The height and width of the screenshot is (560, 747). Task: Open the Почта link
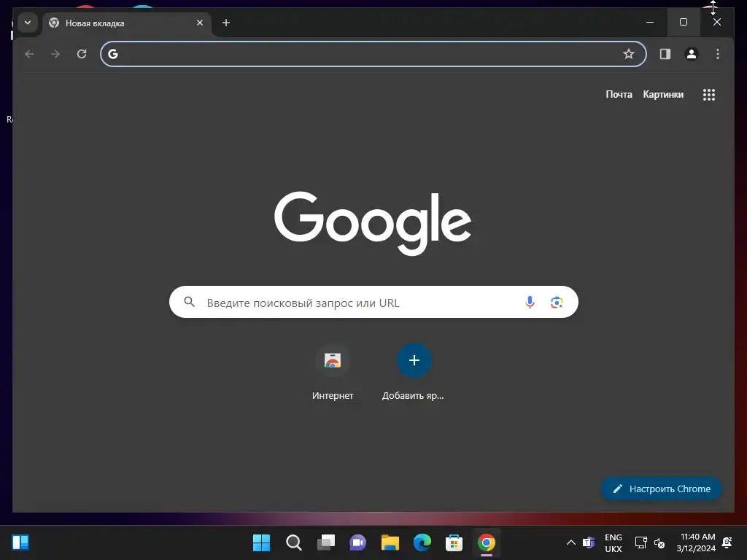tap(619, 94)
